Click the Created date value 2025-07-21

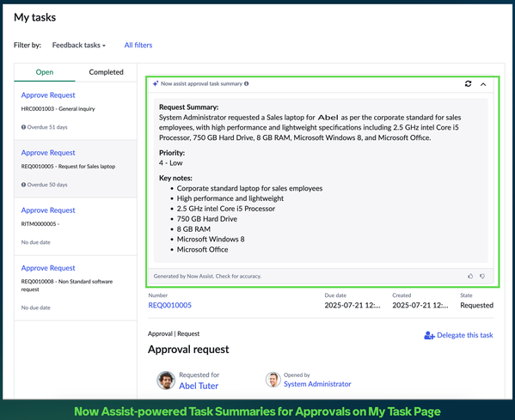pyautogui.click(x=420, y=306)
